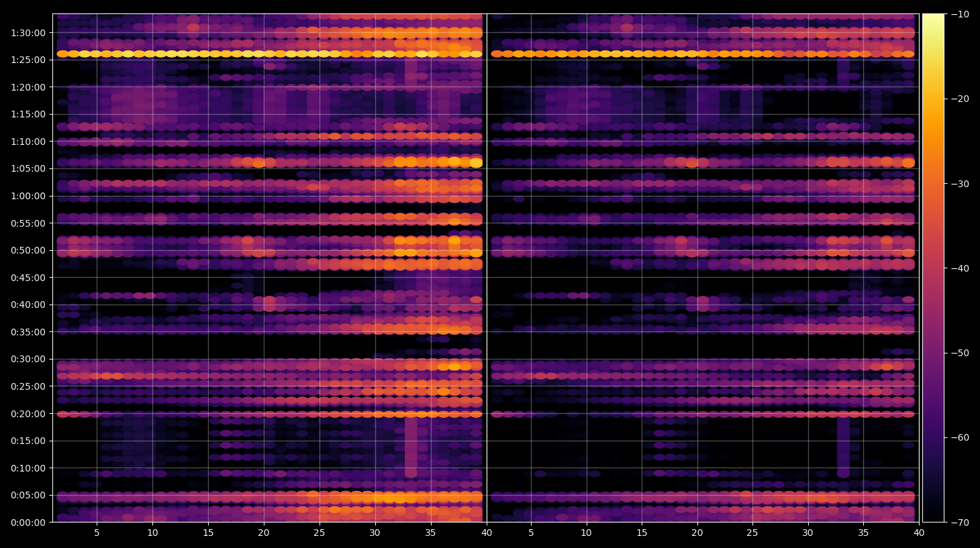
Task: Click the 0:25:00 time axis label
Action: pyautogui.click(x=28, y=386)
